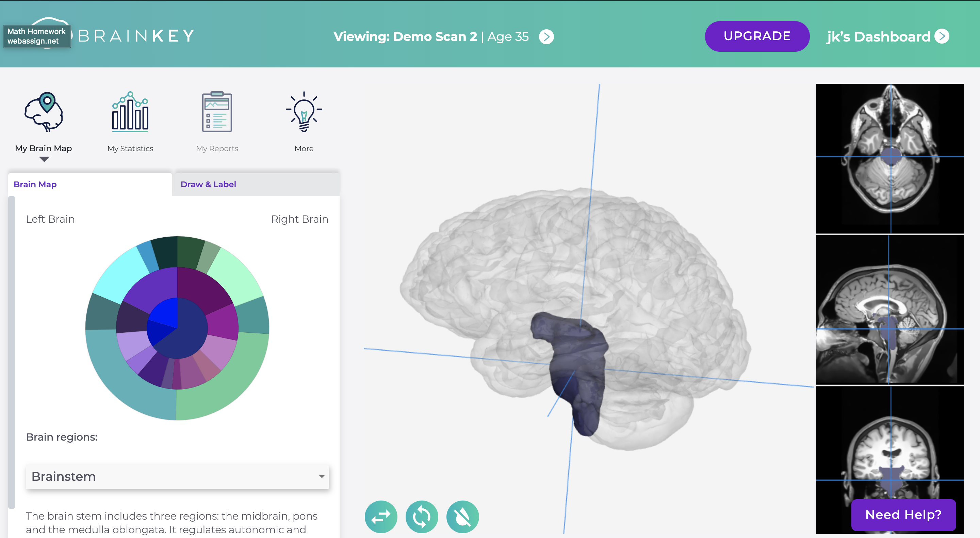Viewport: 980px width, 538px height.
Task: Click the Right Brain label
Action: [300, 219]
